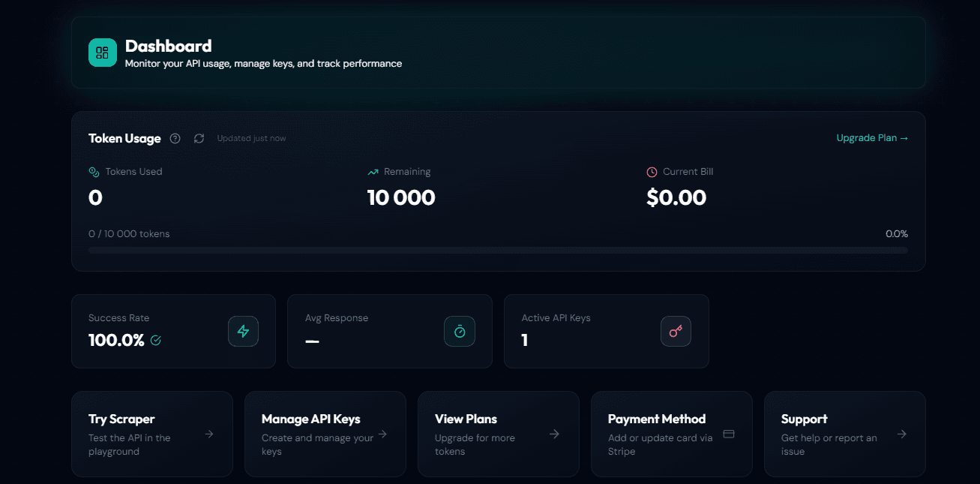This screenshot has width=980, height=484.
Task: Click the Avg Response stopwatch icon
Action: [x=459, y=331]
